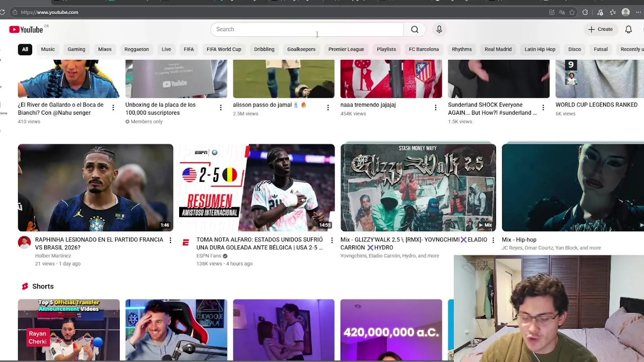Screen dimensions: 644x362
Task: Click browser profile avatar icon
Action: pyautogui.click(x=625, y=12)
